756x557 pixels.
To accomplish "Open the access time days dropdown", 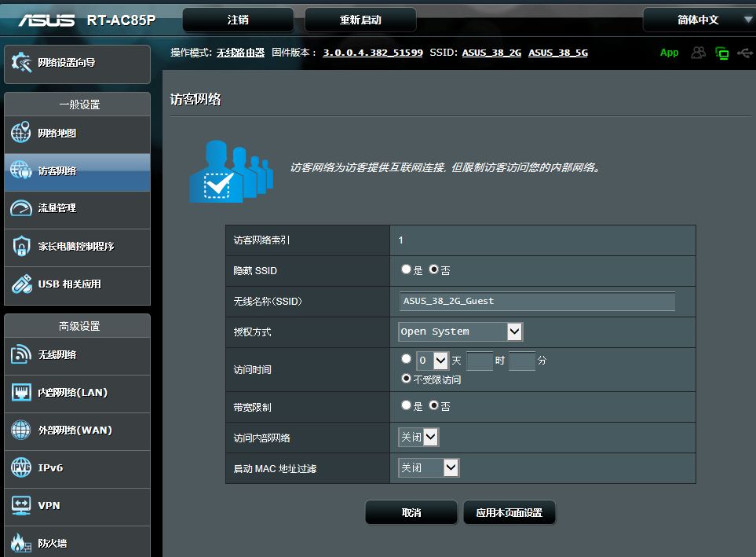I will pyautogui.click(x=433, y=361).
